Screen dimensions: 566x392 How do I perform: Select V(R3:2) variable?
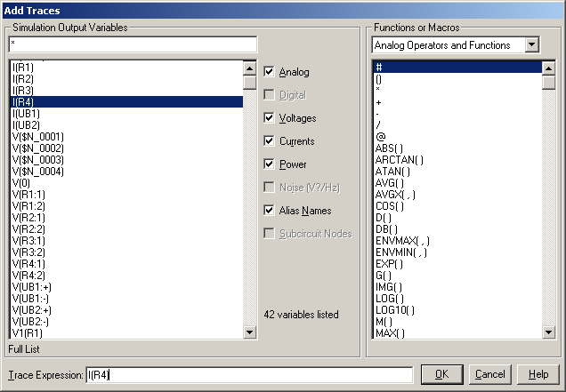127,252
